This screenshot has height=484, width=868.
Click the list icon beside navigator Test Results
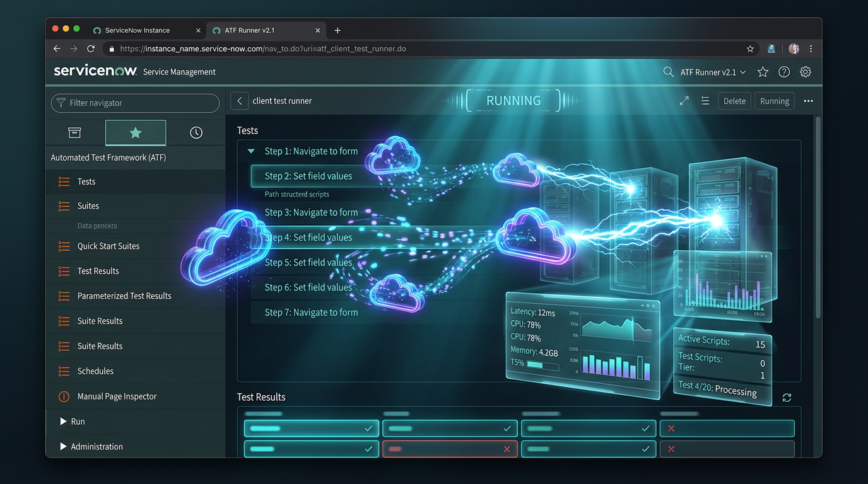[x=64, y=271]
